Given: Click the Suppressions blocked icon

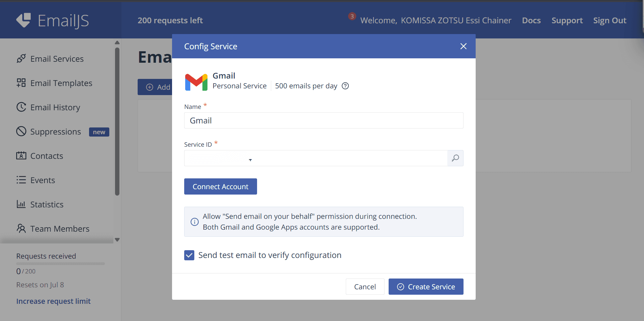Looking at the screenshot, I should 21,132.
